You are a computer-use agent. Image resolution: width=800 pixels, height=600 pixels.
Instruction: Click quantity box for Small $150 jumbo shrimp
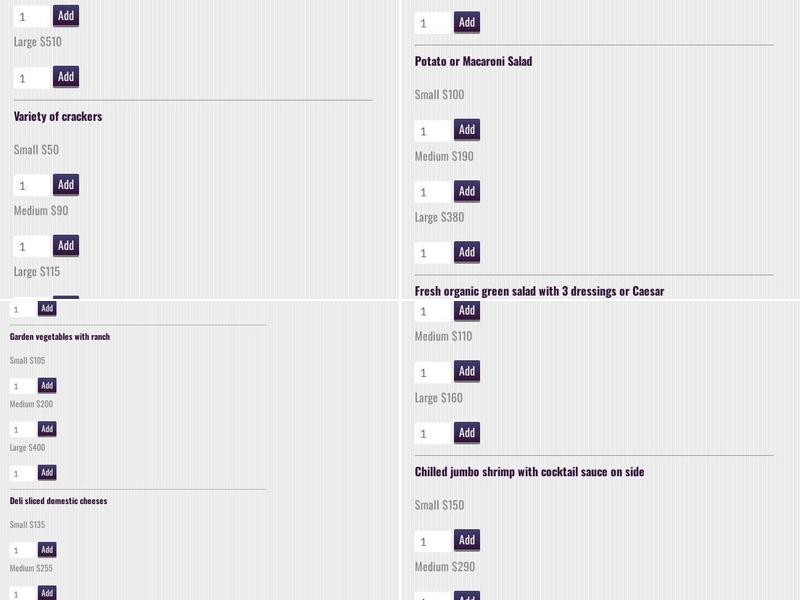coord(433,542)
